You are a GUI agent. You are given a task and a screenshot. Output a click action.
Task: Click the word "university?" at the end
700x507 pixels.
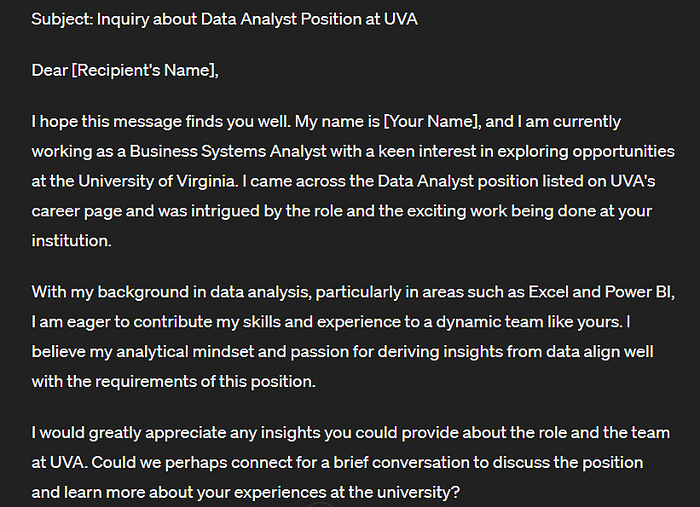(418, 492)
